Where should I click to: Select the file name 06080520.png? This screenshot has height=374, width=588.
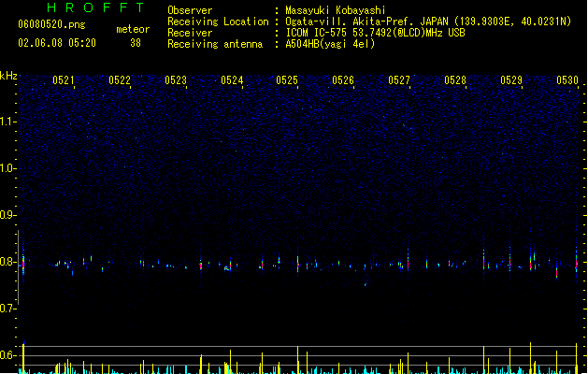(51, 25)
